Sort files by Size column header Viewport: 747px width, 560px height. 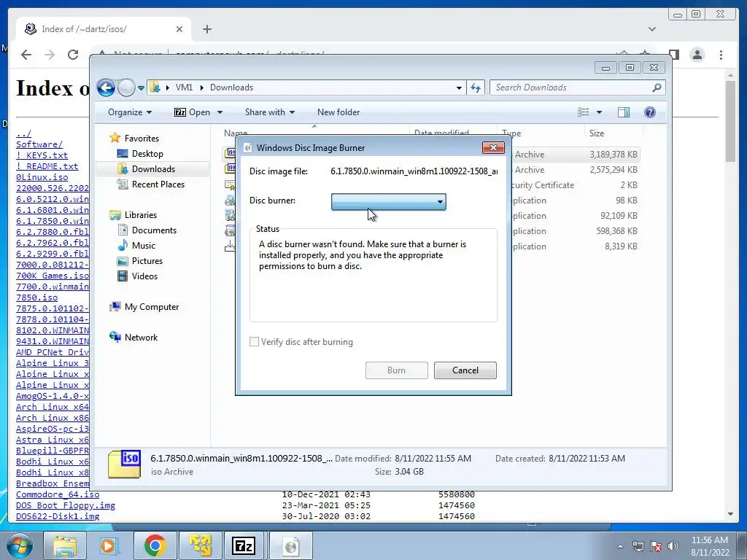coord(614,133)
